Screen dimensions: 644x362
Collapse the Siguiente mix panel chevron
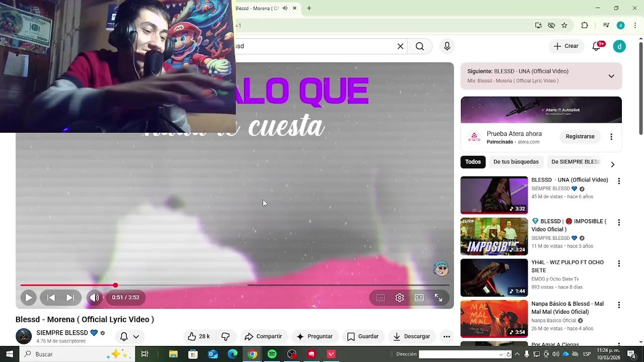611,76
